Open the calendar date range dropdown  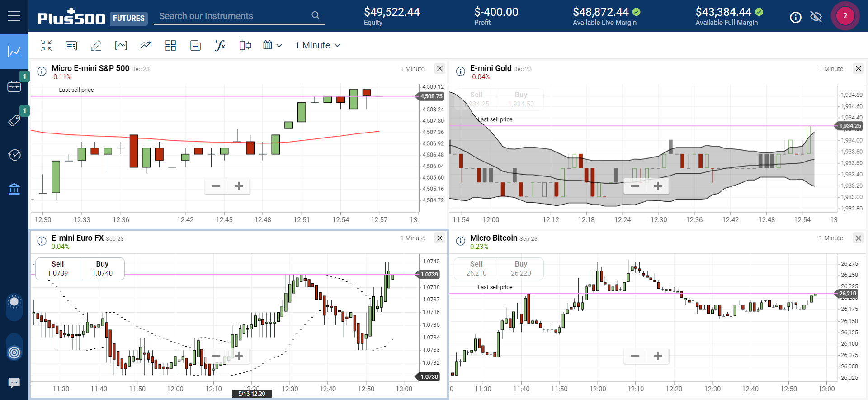273,45
